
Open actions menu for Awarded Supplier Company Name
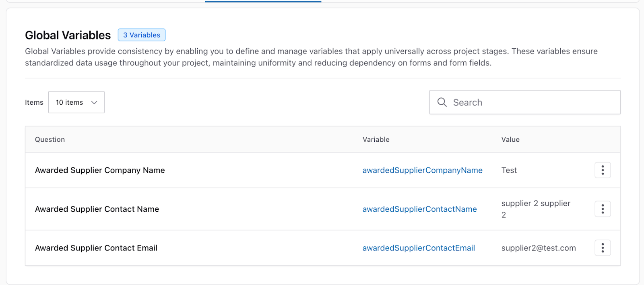coord(603,170)
